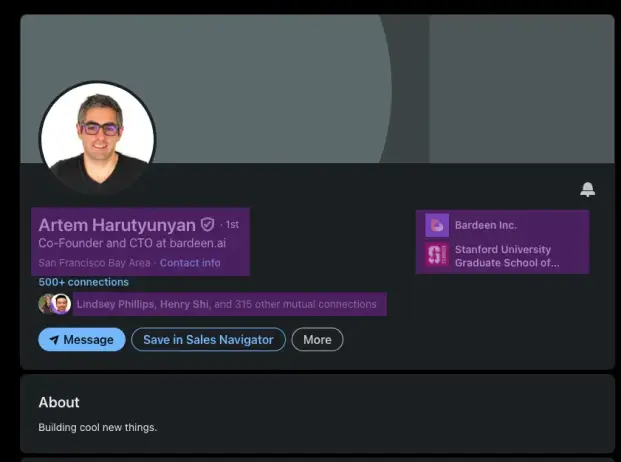The width and height of the screenshot is (621, 462).
Task: Open Bardeen Inc. company link
Action: pos(486,225)
